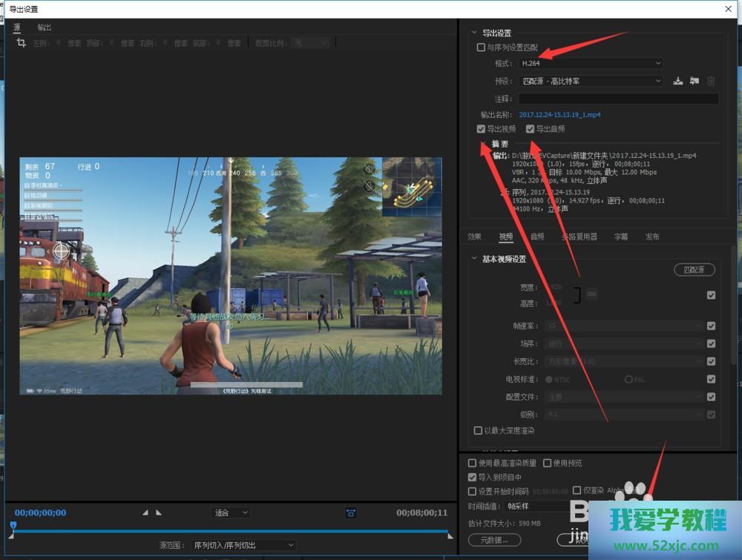Click the 匹配源 button
The image size is (742, 560).
tap(694, 269)
